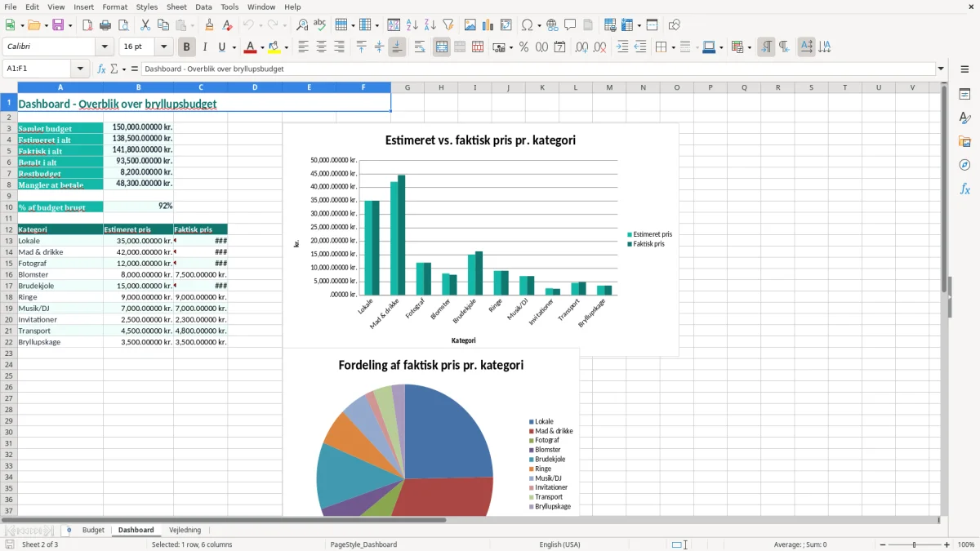980x551 pixels.
Task: Toggle Italic formatting
Action: [205, 47]
